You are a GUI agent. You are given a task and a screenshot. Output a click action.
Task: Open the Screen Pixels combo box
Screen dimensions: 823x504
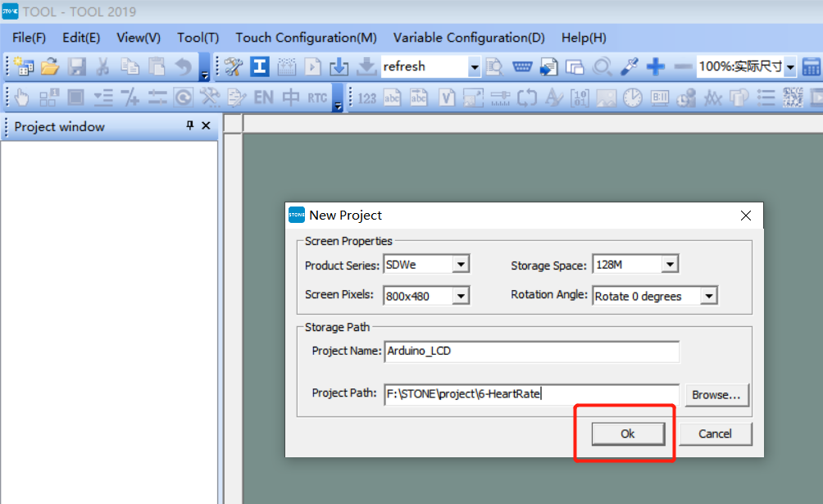coord(461,296)
